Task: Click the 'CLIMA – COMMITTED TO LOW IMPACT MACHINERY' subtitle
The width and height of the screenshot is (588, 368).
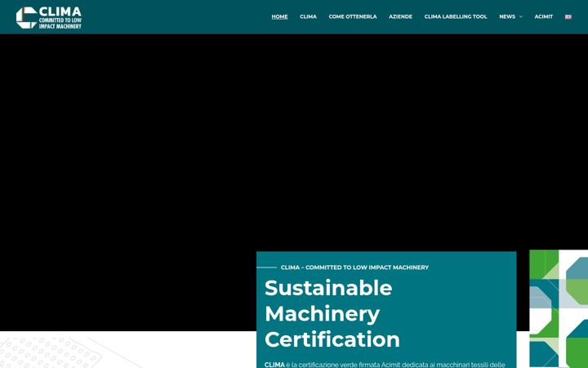Action: (354, 267)
